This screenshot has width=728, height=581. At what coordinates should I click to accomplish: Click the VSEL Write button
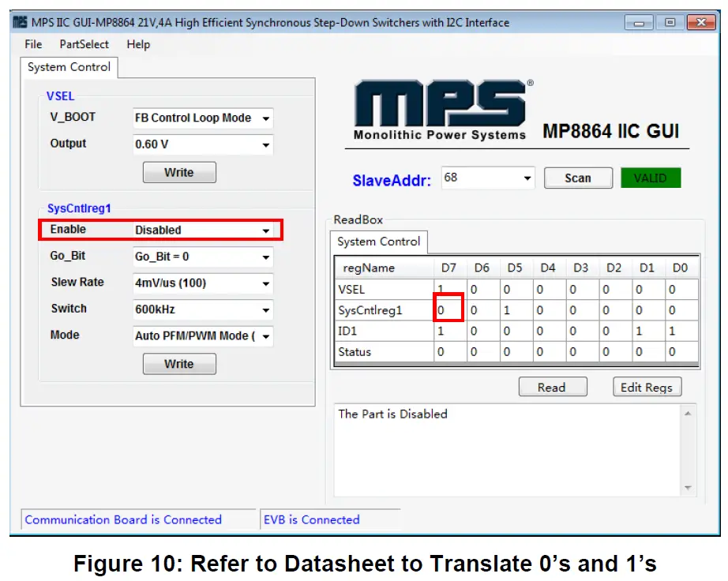(179, 172)
